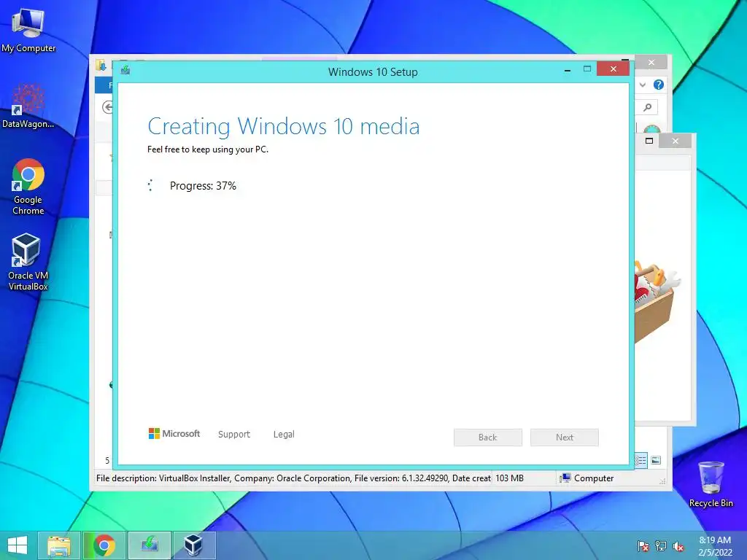The height and width of the screenshot is (560, 747).
Task: Click the File description status text
Action: 293,478
